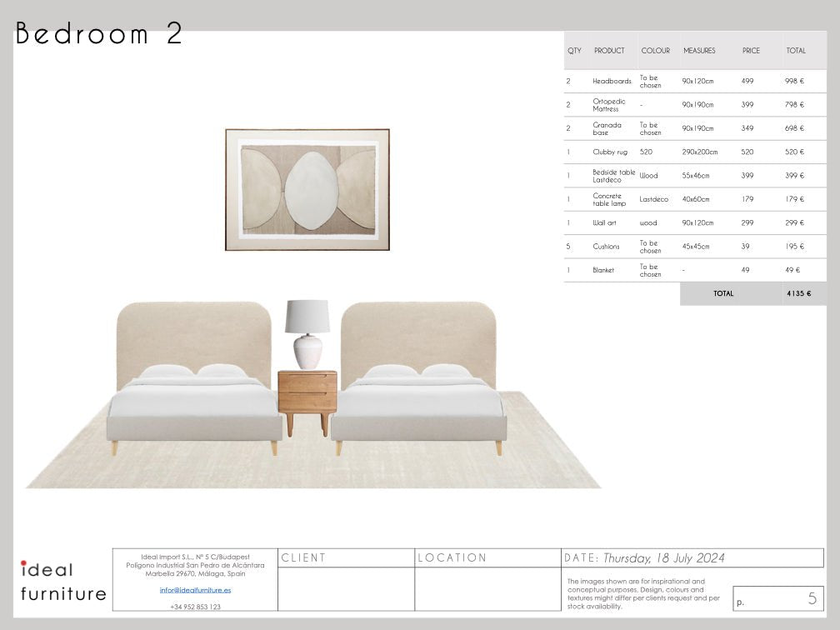Click the Bedroom 2 page title
Screen dimensions: 840x630
(x=100, y=33)
